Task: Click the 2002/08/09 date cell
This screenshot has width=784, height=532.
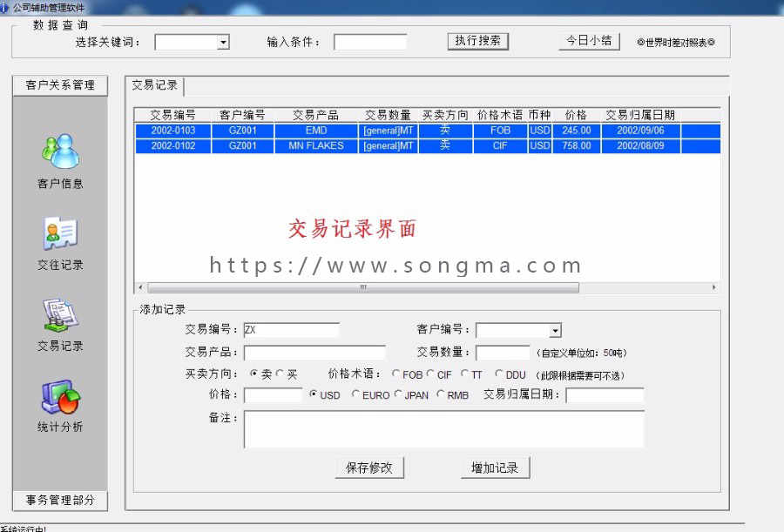Action: tap(640, 146)
